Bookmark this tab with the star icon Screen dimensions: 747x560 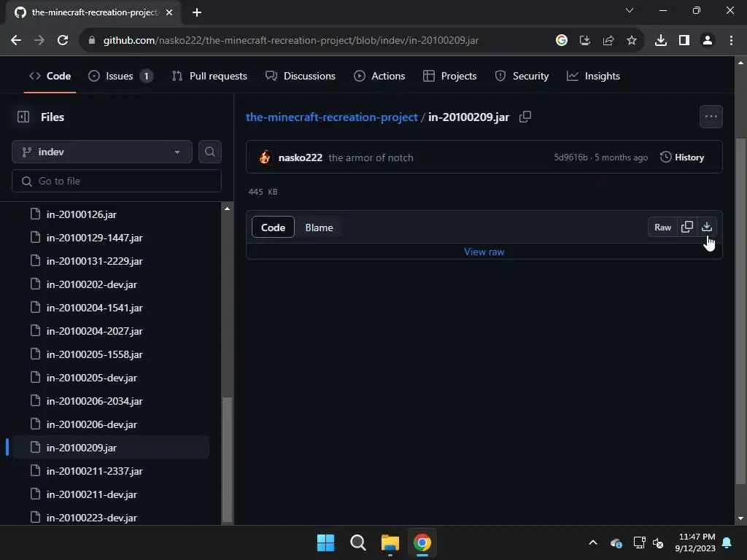(x=632, y=41)
